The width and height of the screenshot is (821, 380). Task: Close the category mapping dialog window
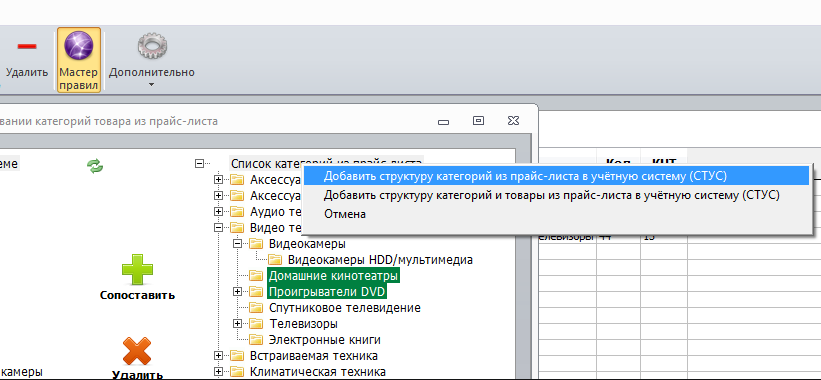click(513, 121)
